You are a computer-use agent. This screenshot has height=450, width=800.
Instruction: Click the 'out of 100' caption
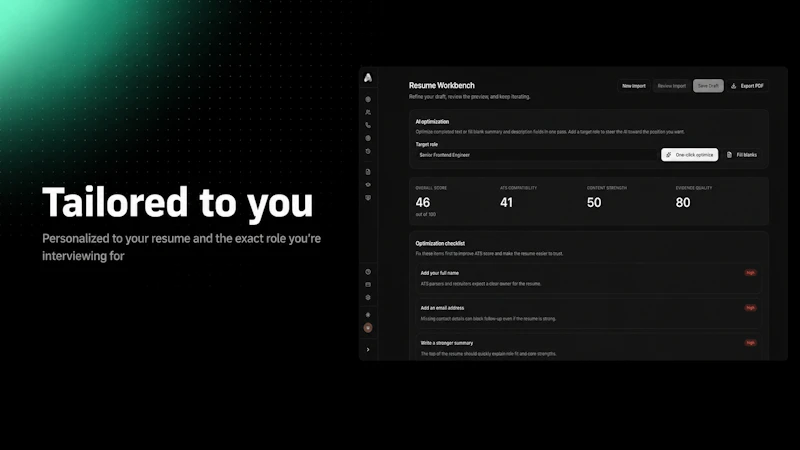pyautogui.click(x=426, y=214)
